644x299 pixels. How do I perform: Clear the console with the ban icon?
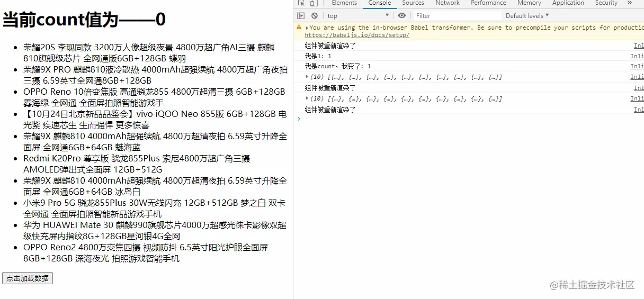click(315, 16)
